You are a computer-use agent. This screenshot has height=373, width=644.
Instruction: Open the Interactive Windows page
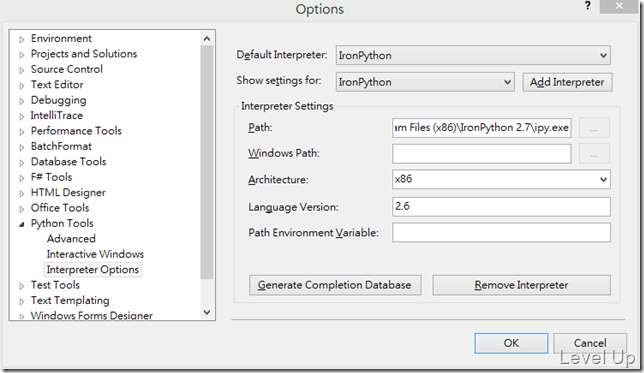(x=95, y=254)
